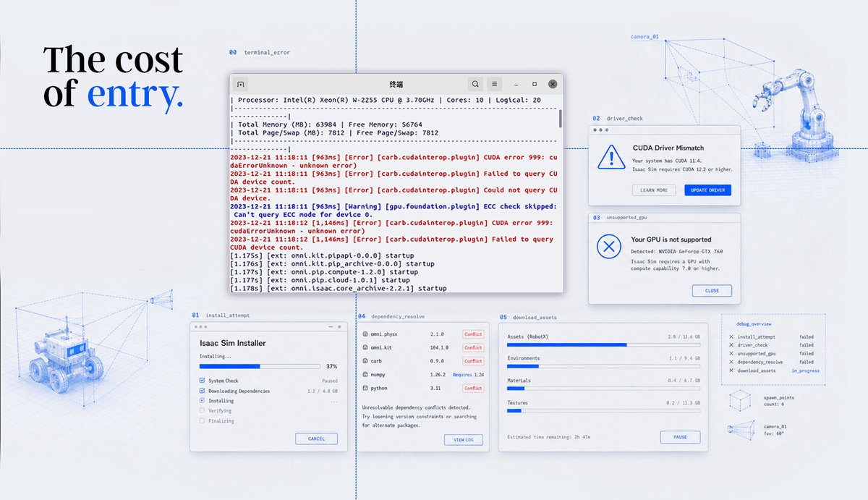Click CLOSE in the unsupported GPU dialog

point(712,291)
